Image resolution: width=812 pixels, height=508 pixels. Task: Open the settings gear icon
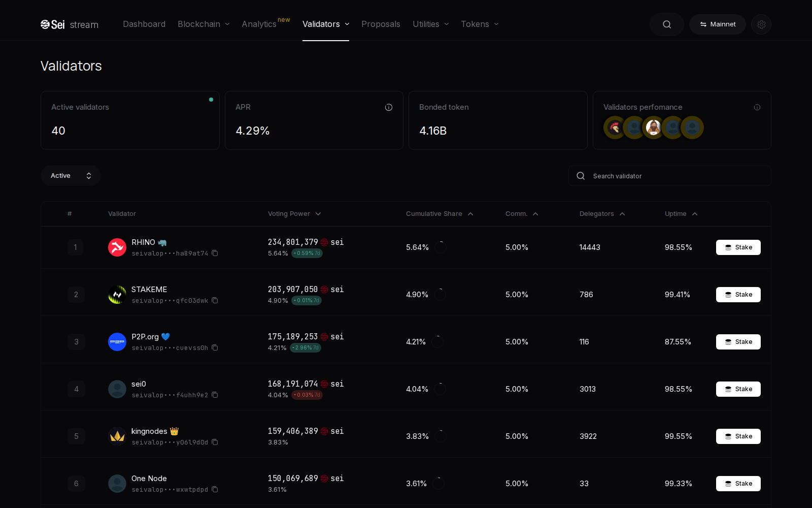[x=761, y=24]
